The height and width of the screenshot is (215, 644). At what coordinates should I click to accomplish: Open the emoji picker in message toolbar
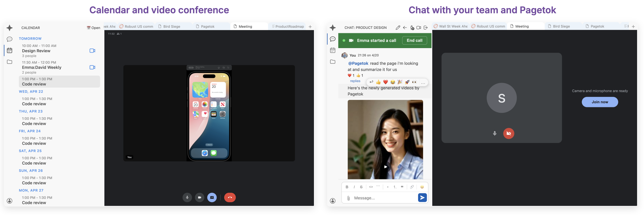tap(422, 187)
